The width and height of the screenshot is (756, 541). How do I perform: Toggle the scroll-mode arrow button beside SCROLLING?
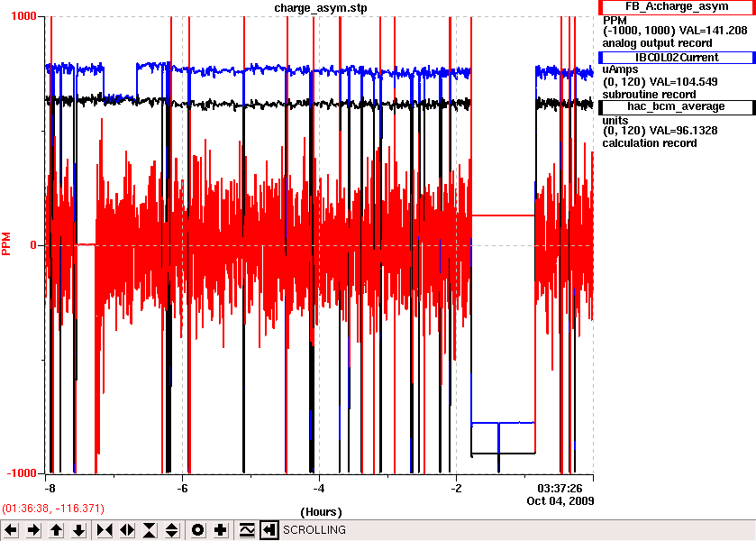click(x=269, y=530)
